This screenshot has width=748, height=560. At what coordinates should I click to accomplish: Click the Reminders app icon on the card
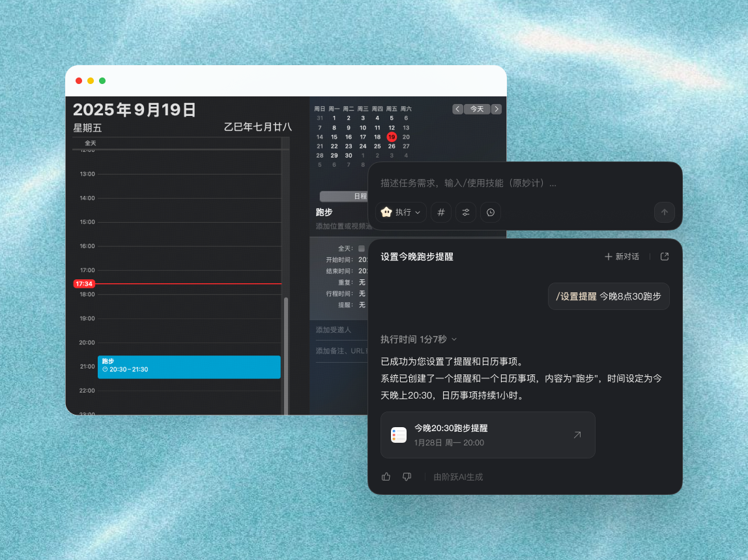(399, 435)
